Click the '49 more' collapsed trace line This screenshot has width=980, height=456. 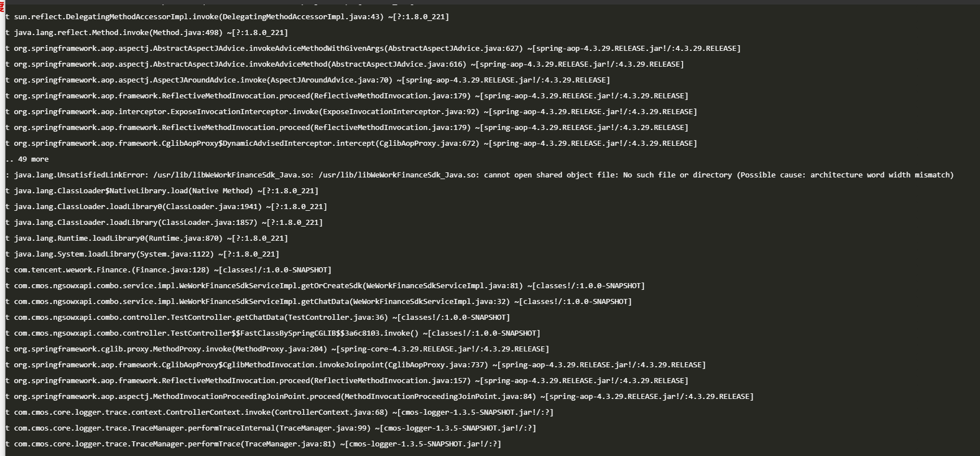27,159
